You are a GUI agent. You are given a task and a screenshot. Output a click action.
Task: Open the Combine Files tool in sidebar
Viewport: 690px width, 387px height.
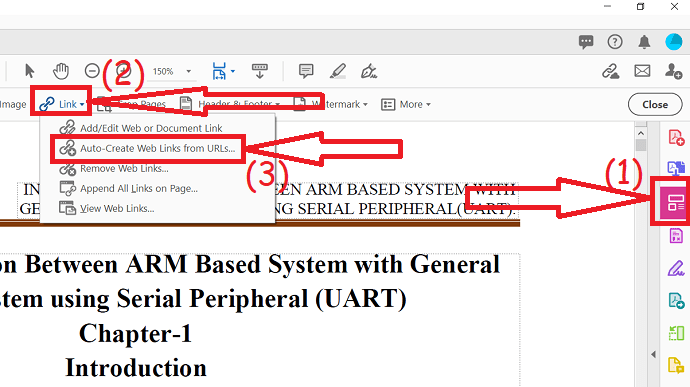[676, 168]
